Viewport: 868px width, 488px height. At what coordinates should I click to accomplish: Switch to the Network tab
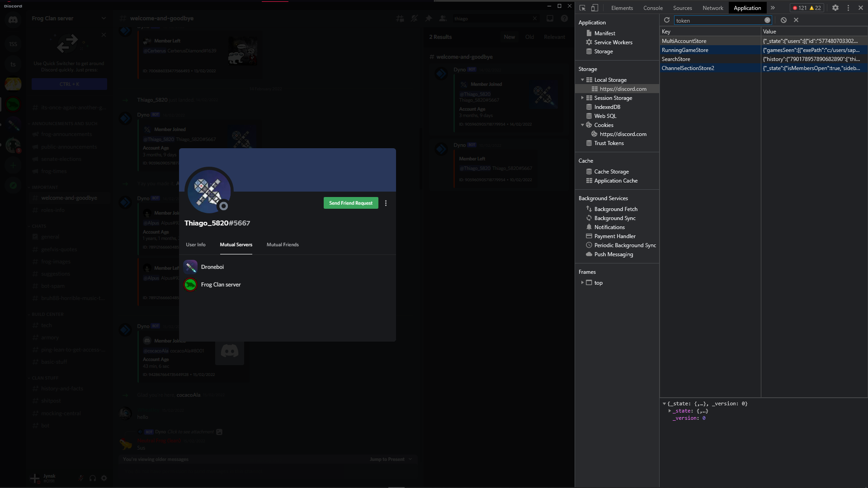[x=712, y=8]
